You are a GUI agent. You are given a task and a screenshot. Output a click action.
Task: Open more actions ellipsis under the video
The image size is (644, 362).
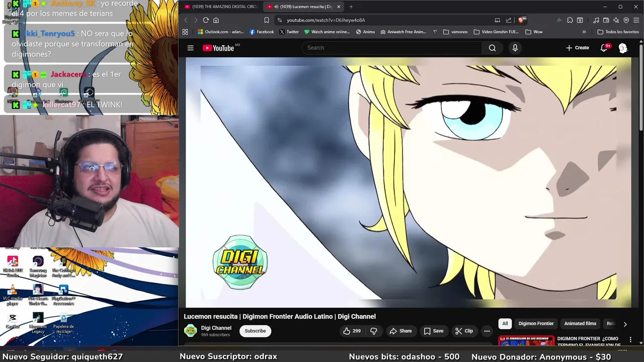click(x=487, y=331)
